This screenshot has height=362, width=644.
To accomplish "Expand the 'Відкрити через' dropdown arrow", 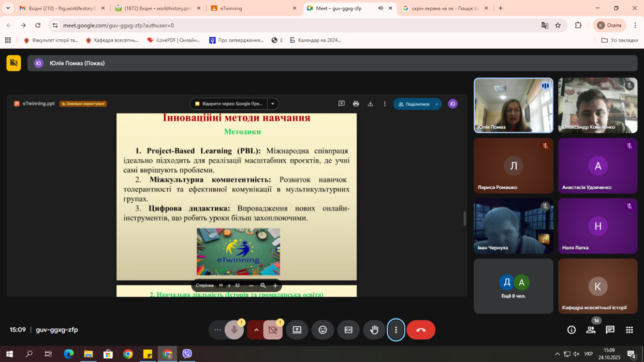I will click(x=273, y=104).
